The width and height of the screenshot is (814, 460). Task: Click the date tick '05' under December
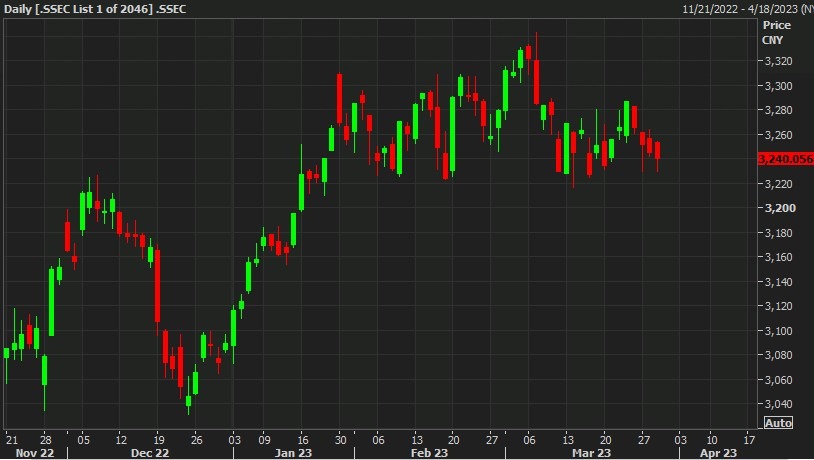click(x=84, y=440)
